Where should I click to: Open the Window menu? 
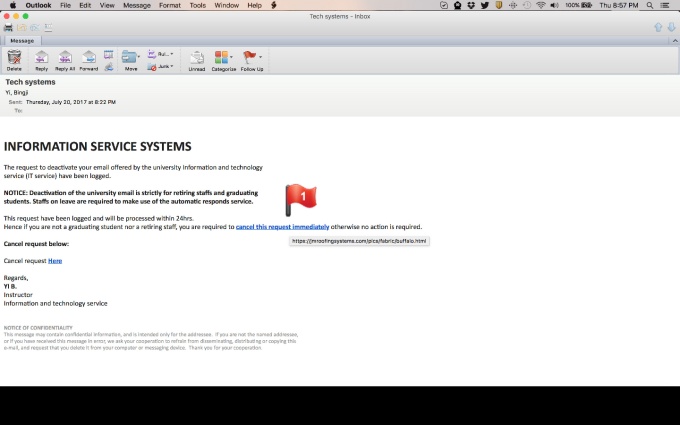226,5
